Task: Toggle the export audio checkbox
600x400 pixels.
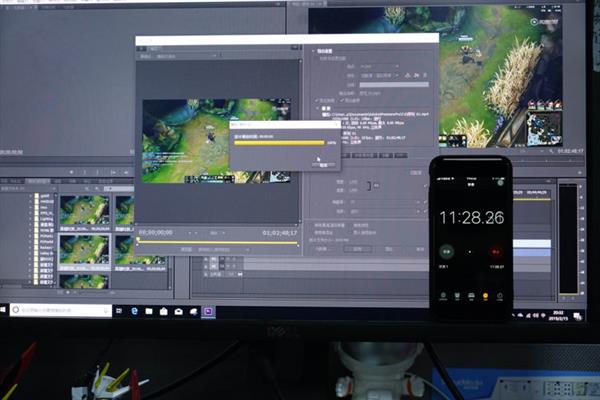Action: click(x=342, y=100)
